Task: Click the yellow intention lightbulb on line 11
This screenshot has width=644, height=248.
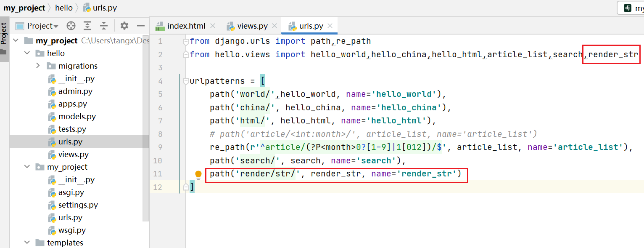Action: click(198, 174)
